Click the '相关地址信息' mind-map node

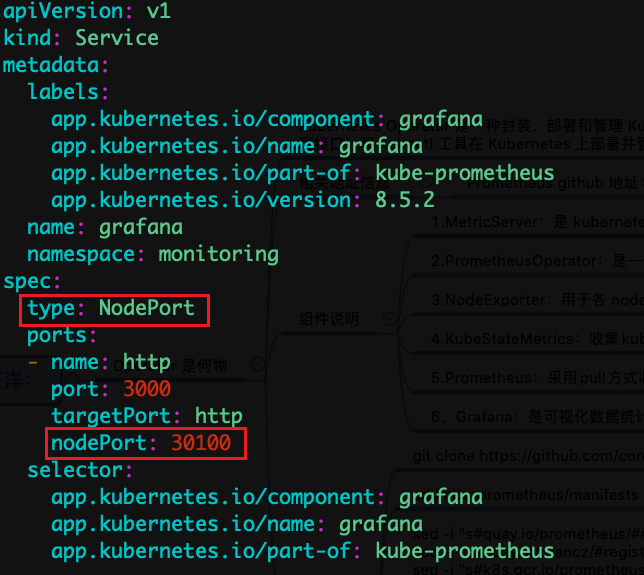[x=344, y=183]
